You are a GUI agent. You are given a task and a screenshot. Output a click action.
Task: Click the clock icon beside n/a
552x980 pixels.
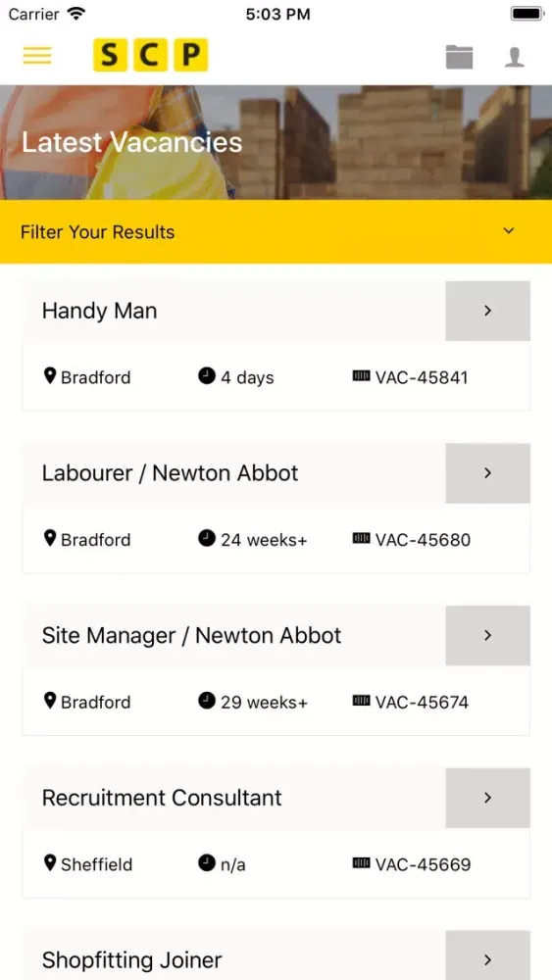[x=207, y=863]
